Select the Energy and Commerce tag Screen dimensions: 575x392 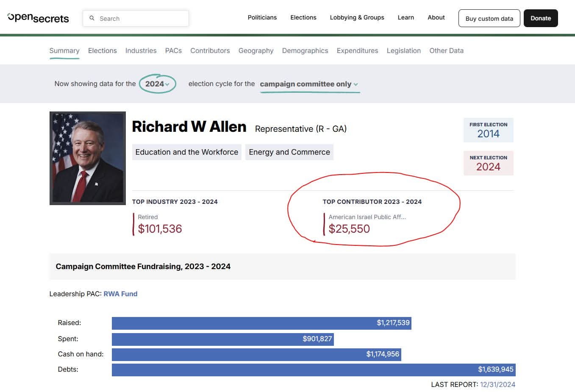click(x=289, y=152)
